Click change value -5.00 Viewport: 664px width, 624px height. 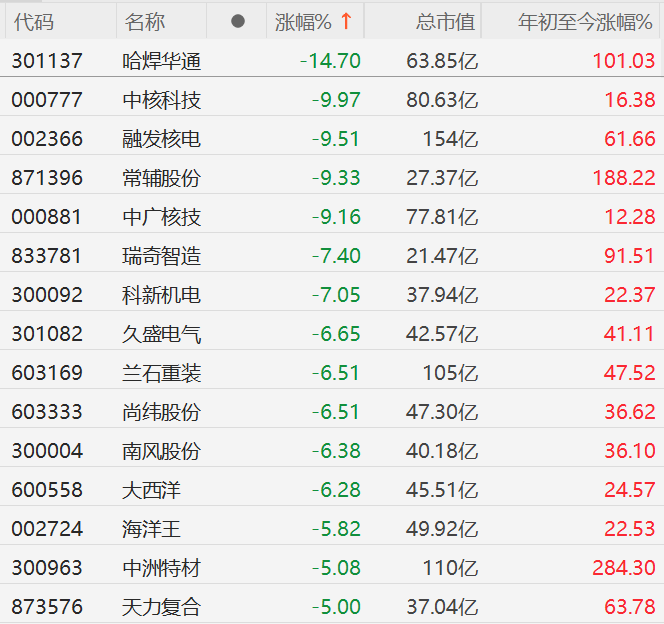(x=336, y=606)
